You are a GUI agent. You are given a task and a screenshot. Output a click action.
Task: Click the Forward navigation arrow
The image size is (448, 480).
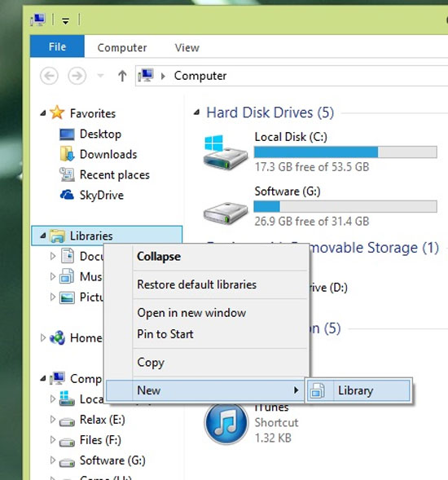tap(77, 76)
